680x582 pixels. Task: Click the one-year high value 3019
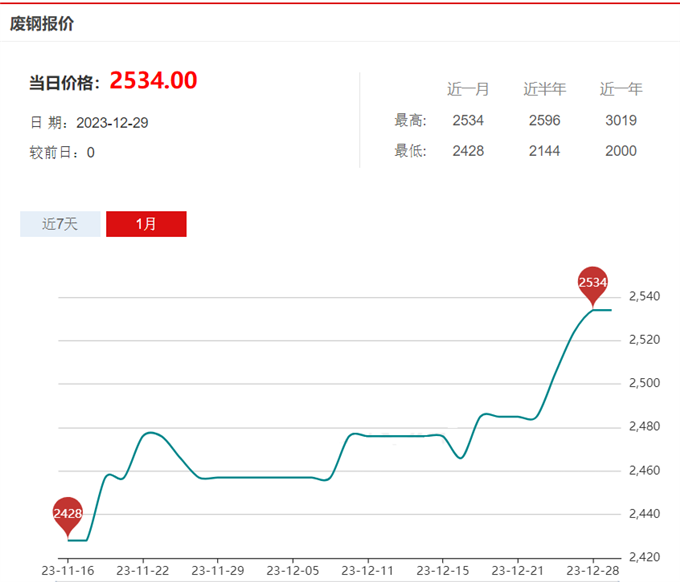[x=621, y=120]
